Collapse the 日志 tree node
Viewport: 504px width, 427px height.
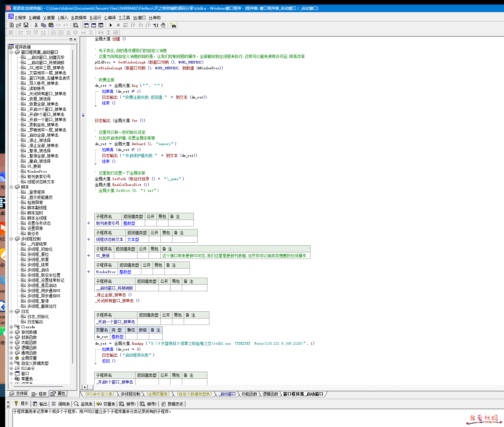point(11,311)
